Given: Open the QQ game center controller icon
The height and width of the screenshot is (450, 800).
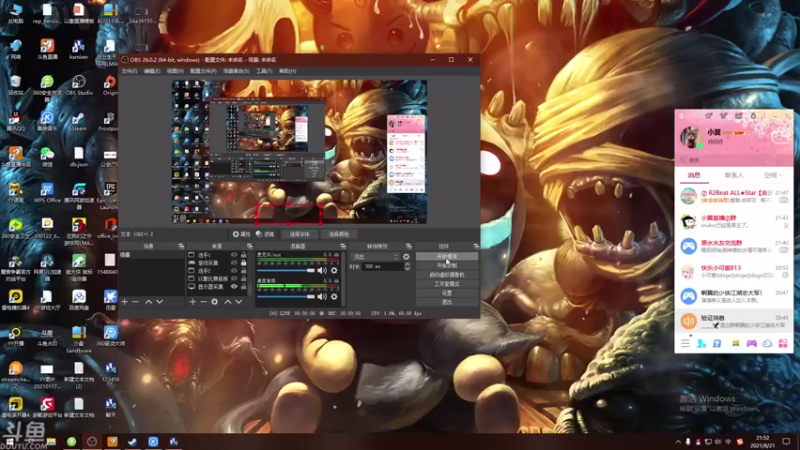Looking at the screenshot, I should [752, 343].
